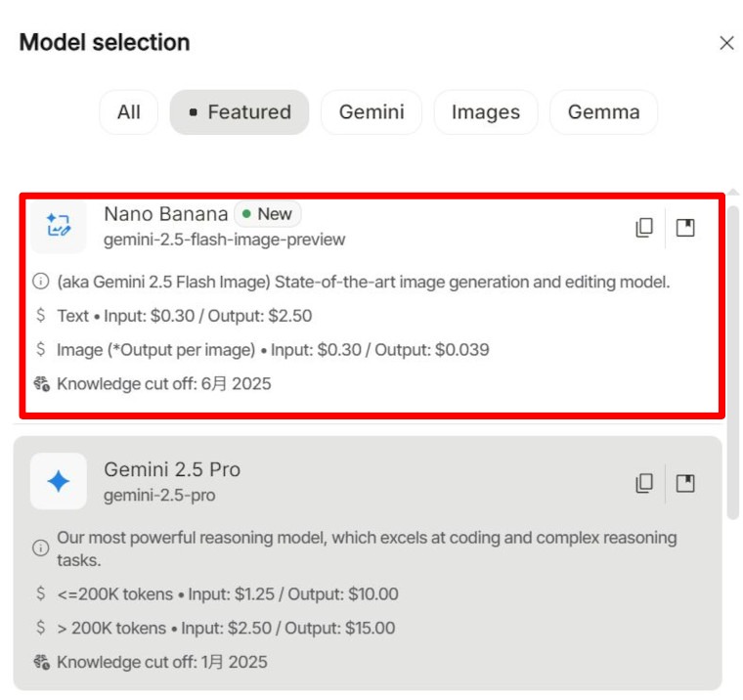Switch to the Gemini filter tab
The height and width of the screenshot is (700, 743).
coord(371,112)
